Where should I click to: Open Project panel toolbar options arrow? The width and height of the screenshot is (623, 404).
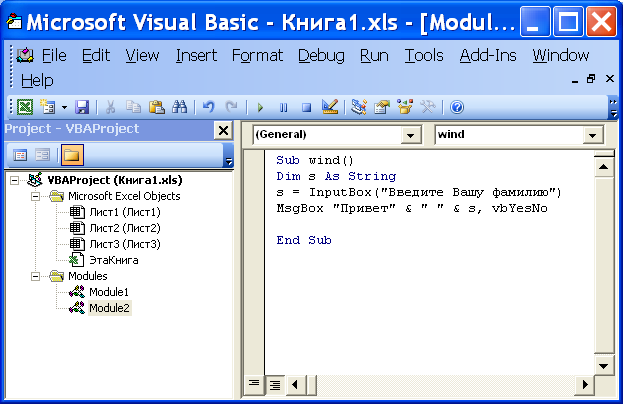[x=228, y=156]
